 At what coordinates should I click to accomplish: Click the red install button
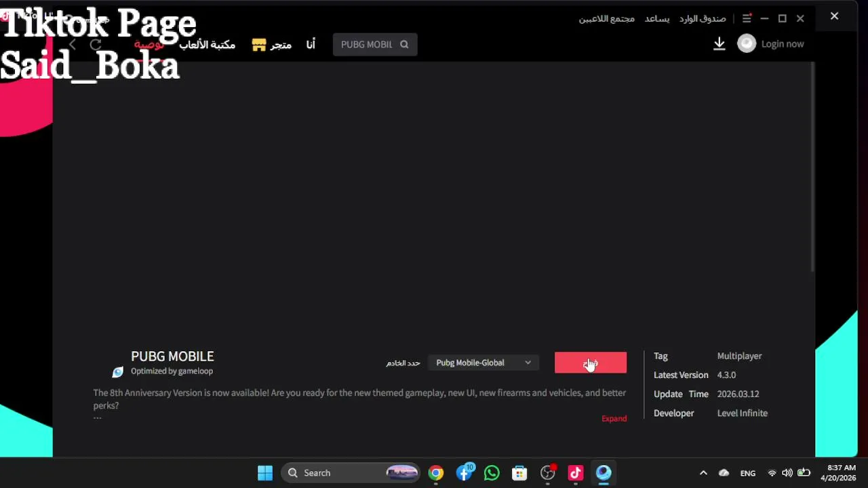[x=591, y=363]
